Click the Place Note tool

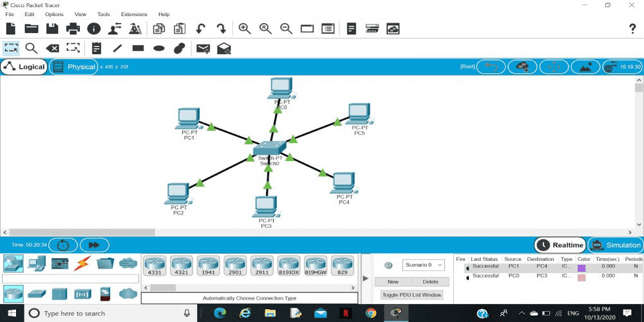pyautogui.click(x=97, y=48)
